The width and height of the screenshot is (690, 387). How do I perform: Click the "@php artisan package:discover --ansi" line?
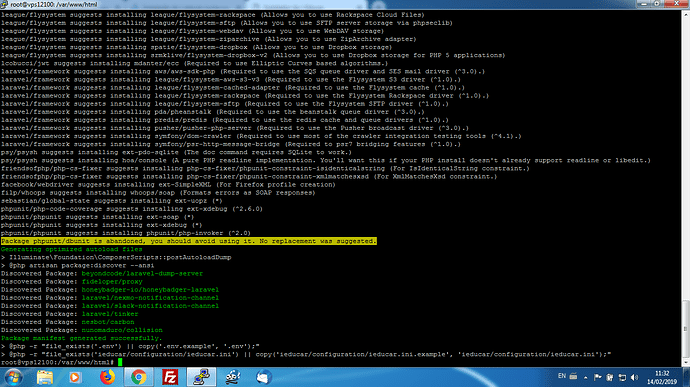(77, 265)
